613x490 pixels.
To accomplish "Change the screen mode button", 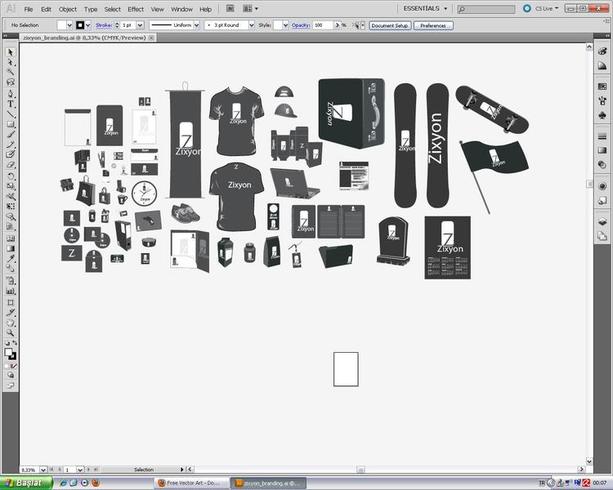I will (x=11, y=385).
